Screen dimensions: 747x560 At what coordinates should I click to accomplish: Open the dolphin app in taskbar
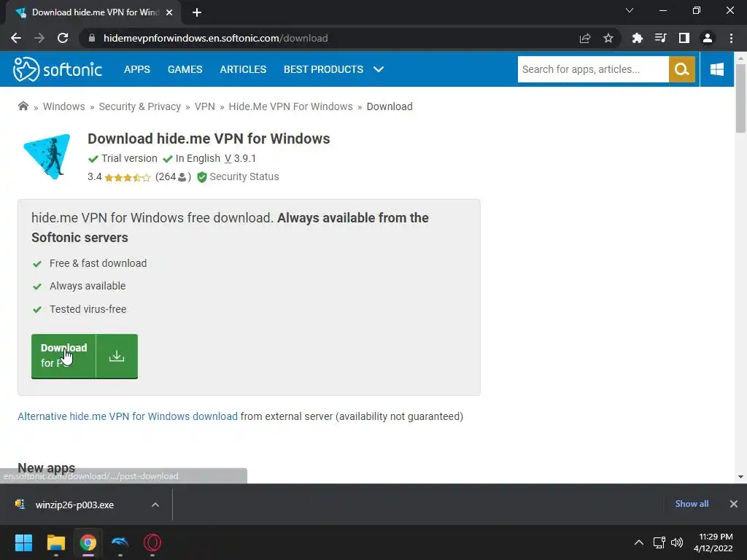point(120,542)
